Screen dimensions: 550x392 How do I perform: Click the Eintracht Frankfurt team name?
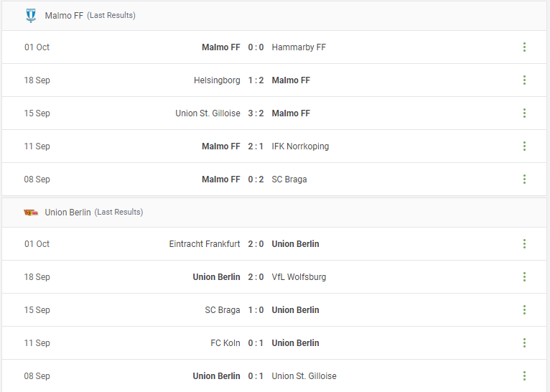pos(205,243)
